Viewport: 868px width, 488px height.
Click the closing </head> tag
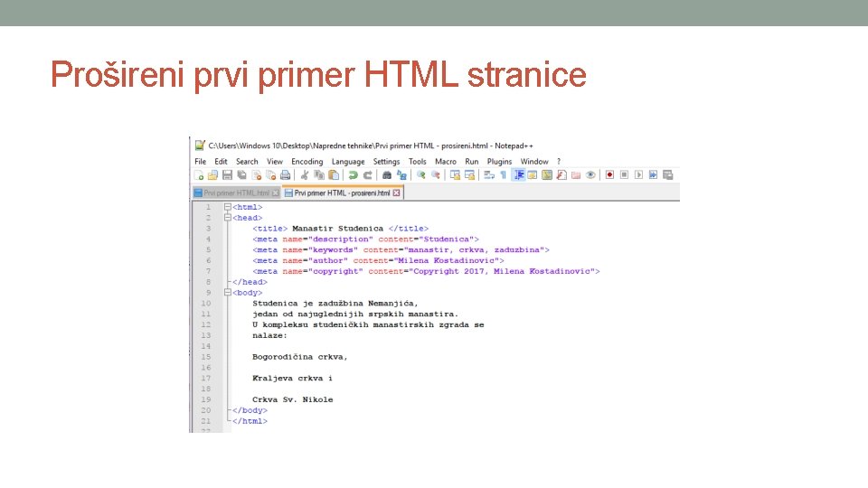(x=250, y=282)
